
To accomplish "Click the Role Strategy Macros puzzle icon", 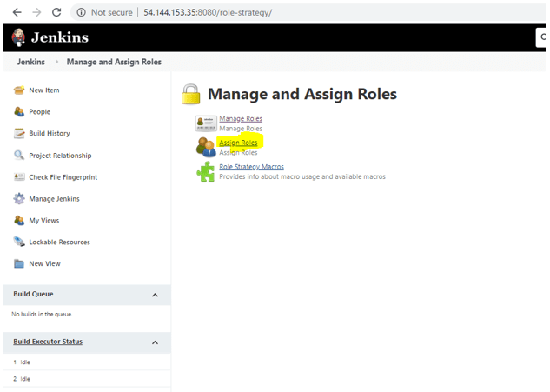I will tap(205, 171).
